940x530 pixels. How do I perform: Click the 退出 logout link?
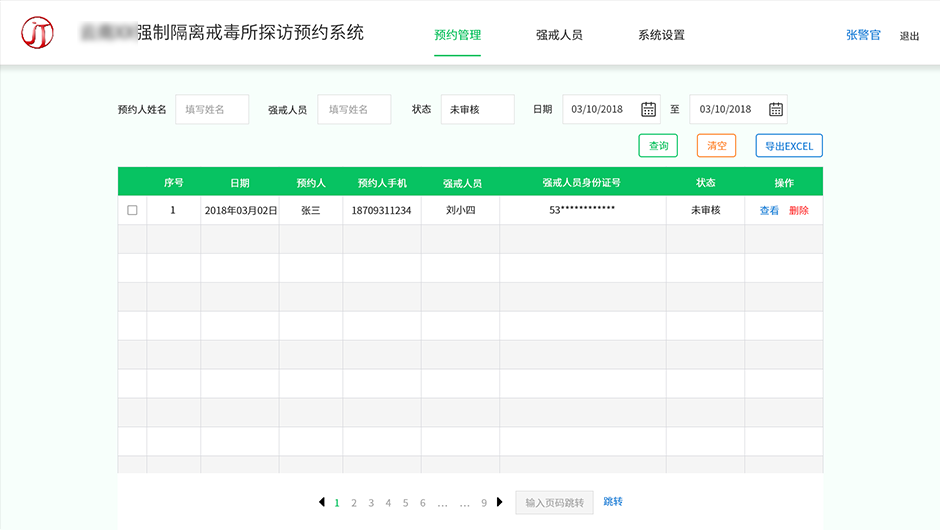pos(909,36)
